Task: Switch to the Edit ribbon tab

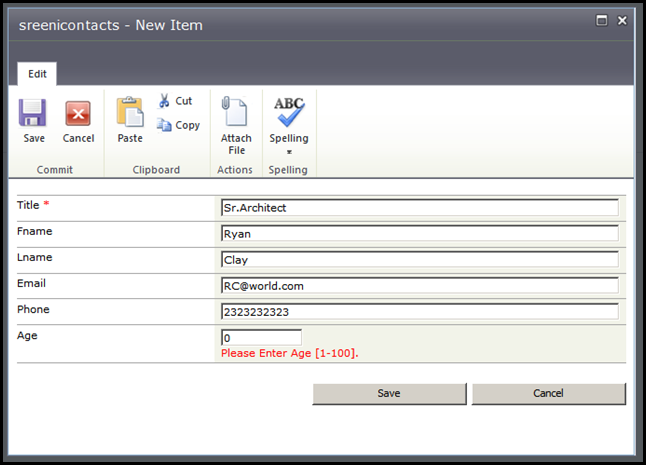Action: [37, 74]
